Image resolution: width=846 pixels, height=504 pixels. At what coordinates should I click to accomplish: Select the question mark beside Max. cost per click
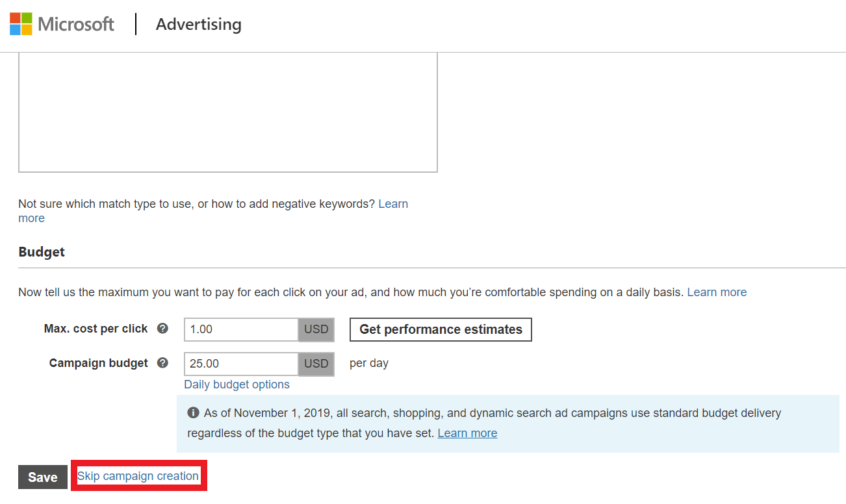(x=162, y=329)
